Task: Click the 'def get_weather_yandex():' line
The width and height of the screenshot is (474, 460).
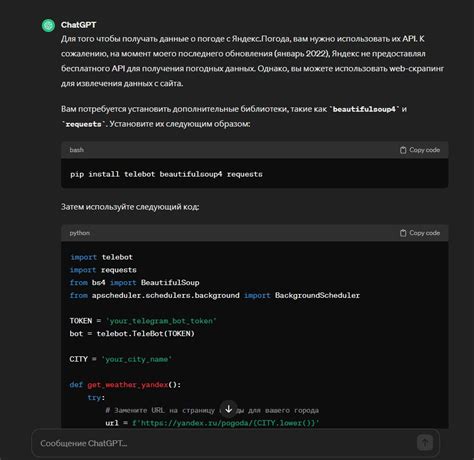Action: (125, 385)
